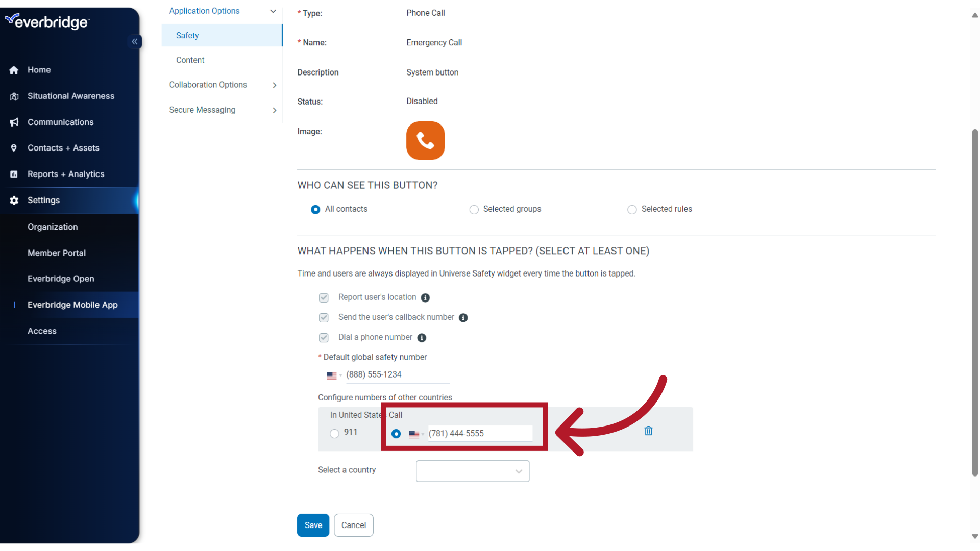Click the info icon beside Dial a phone number
Screen dimensions: 980x551
(422, 337)
